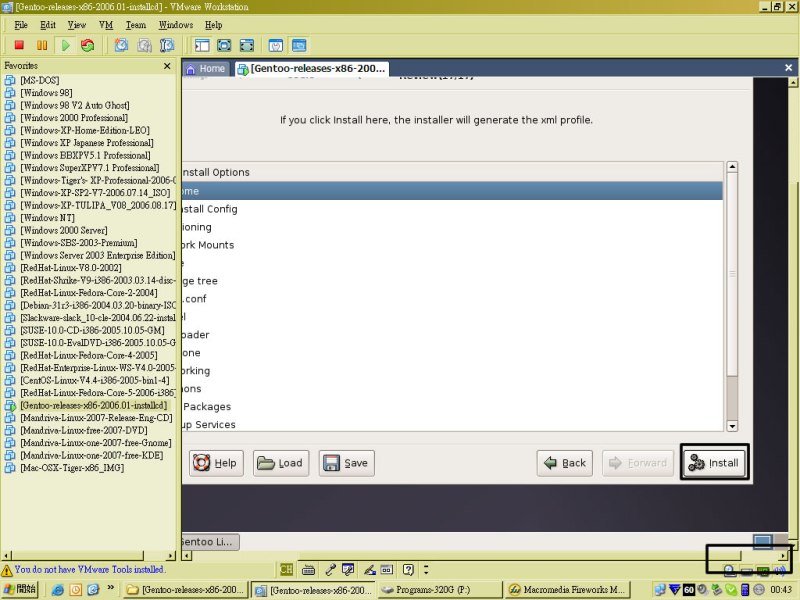Open Macromedia Fireworks from the taskbar
The height and width of the screenshot is (600, 800).
click(568, 590)
